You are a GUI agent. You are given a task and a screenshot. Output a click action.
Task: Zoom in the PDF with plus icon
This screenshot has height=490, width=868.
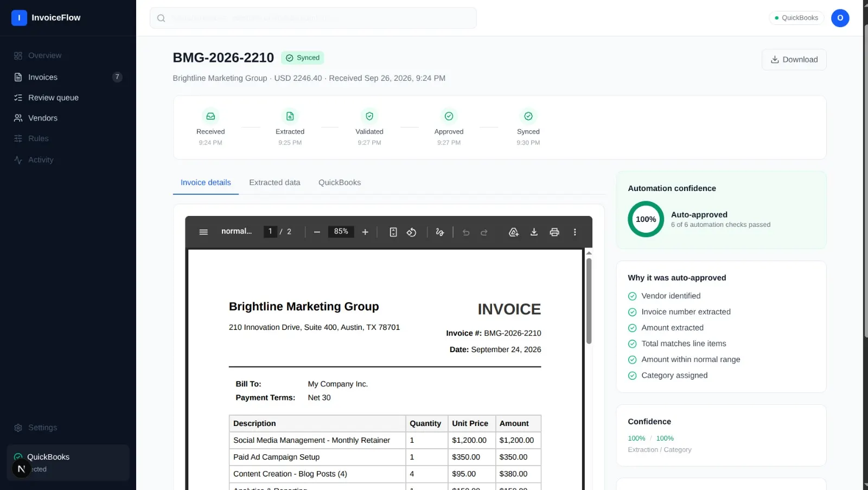coord(365,232)
